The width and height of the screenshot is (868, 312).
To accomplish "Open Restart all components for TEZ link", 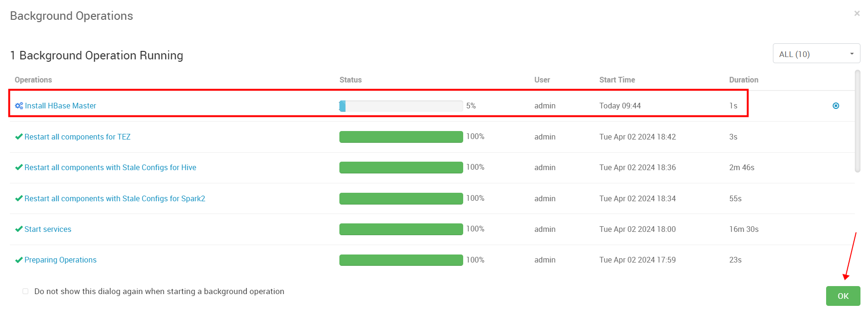I will pyautogui.click(x=77, y=137).
